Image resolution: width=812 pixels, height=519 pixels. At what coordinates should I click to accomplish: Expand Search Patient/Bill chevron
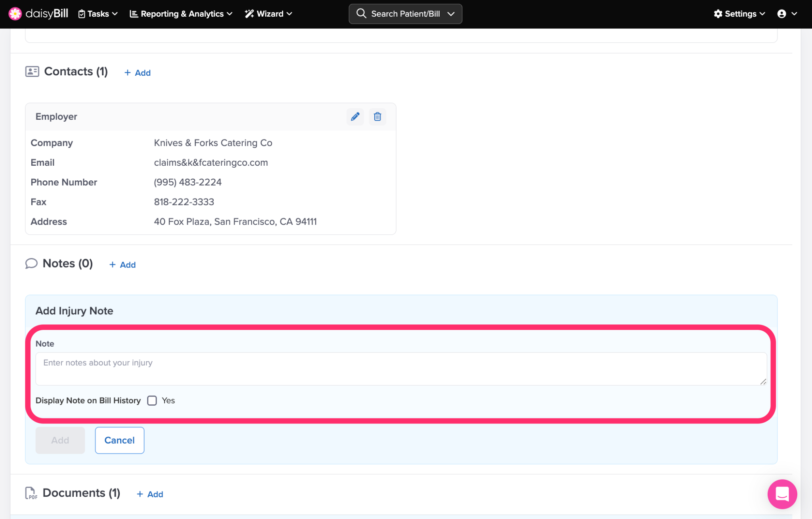point(451,14)
